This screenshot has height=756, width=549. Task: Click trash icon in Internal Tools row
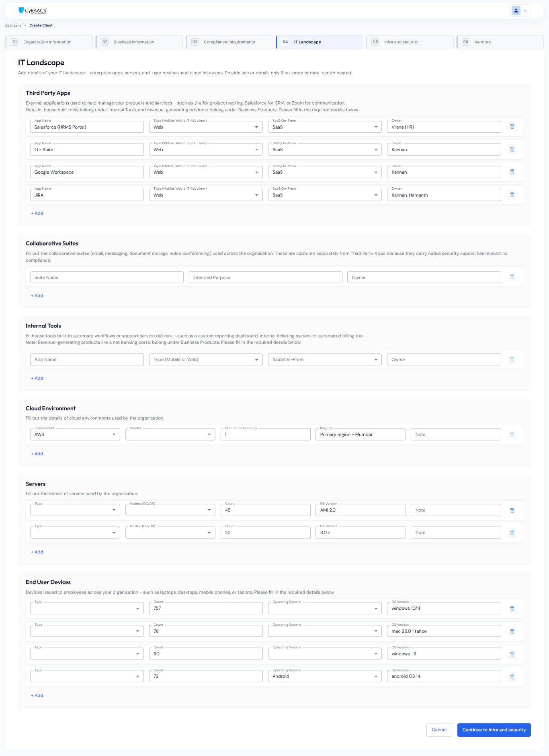[x=512, y=359]
